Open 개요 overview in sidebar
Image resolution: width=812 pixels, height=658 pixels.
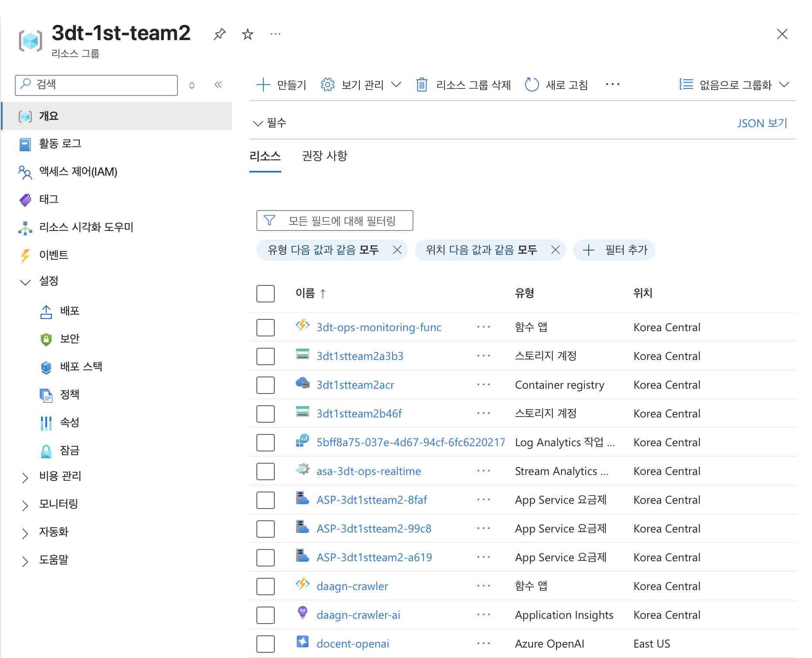coord(117,116)
